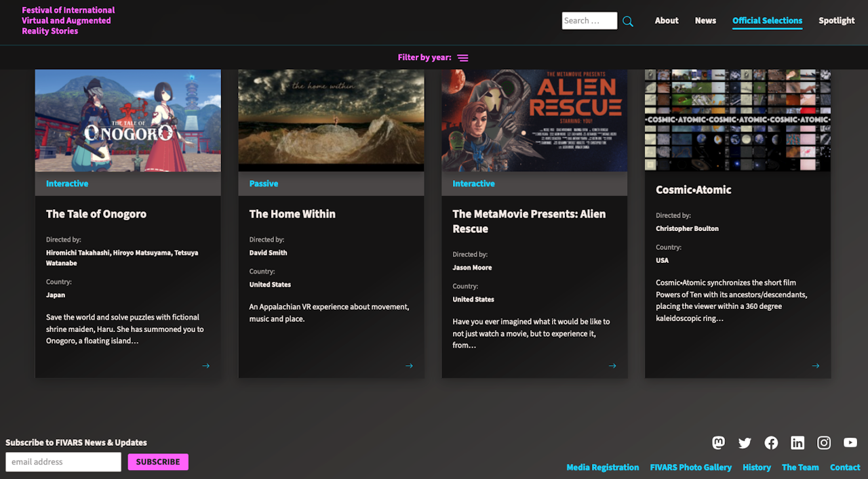Click The Tale of Onogoro title
This screenshot has height=479, width=868.
pyautogui.click(x=96, y=214)
